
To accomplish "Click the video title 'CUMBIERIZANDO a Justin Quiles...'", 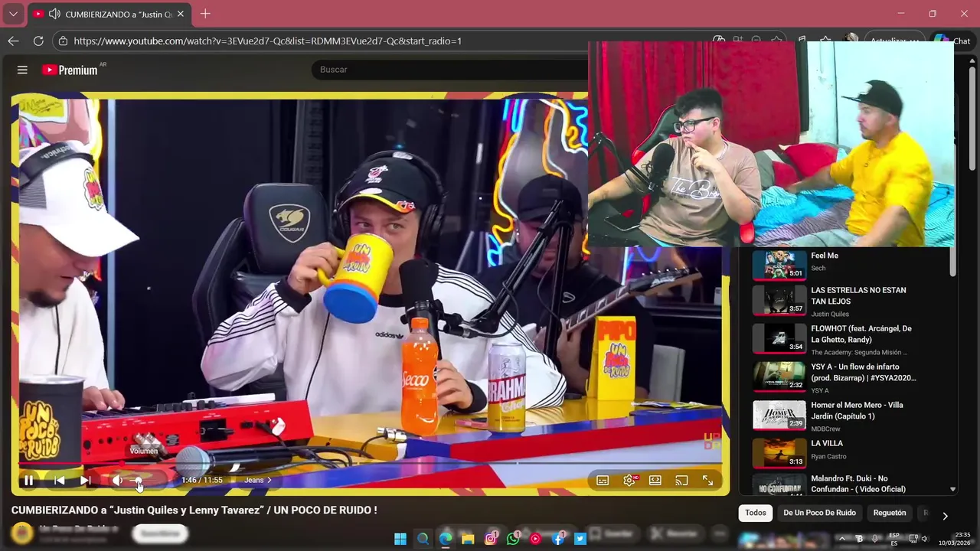I will [x=194, y=510].
